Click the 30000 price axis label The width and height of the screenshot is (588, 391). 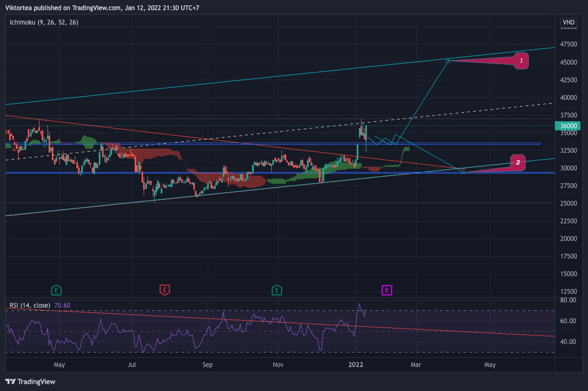[568, 168]
